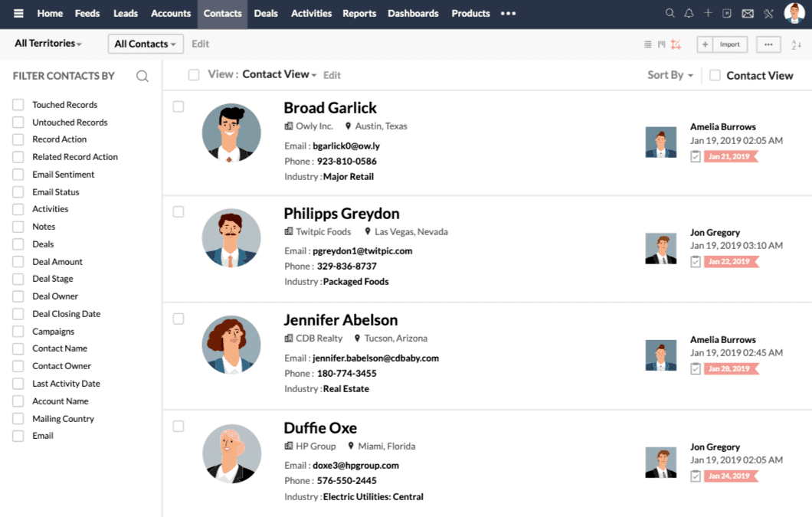Open the task icon beside Jan 28, 2019
The height and width of the screenshot is (517, 812).
point(696,369)
